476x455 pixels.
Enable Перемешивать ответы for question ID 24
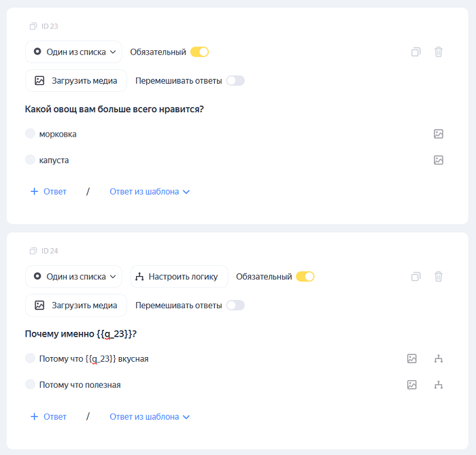tap(235, 305)
